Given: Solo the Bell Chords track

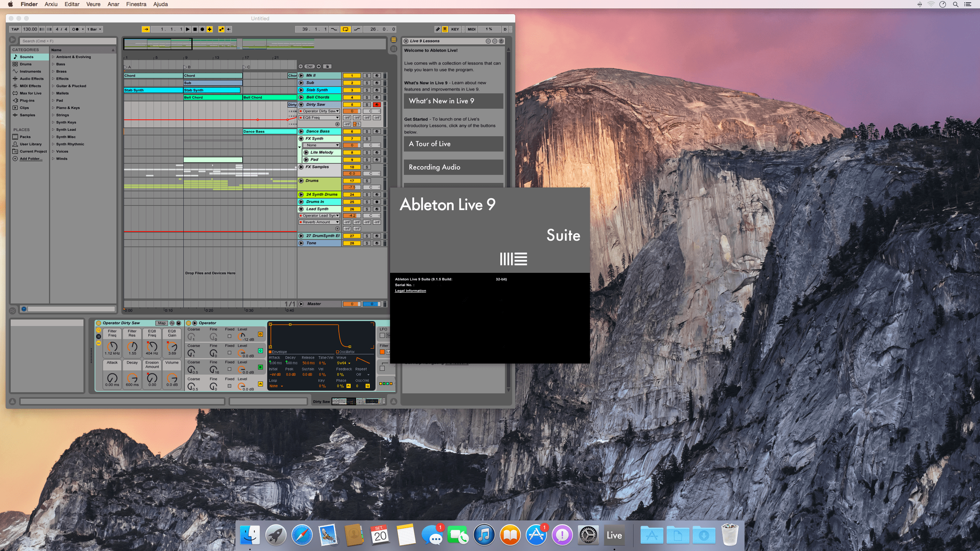Looking at the screenshot, I should coord(367,97).
